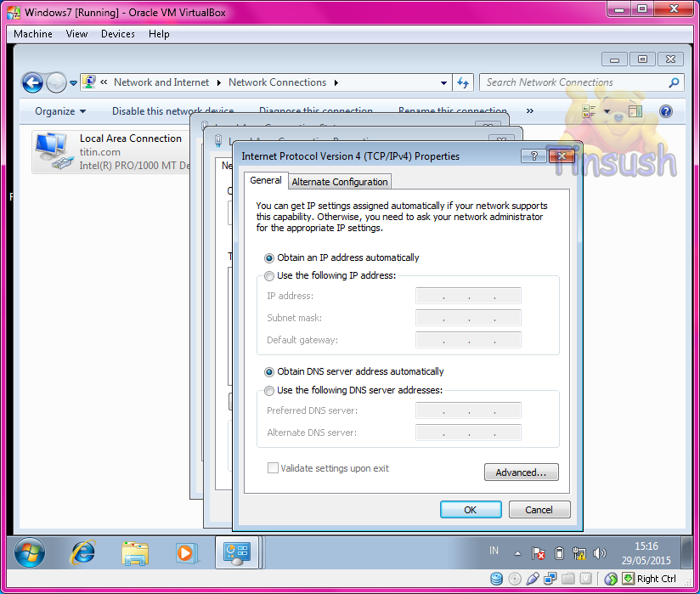Click Network and Internet breadcrumb
The image size is (700, 594).
161,82
